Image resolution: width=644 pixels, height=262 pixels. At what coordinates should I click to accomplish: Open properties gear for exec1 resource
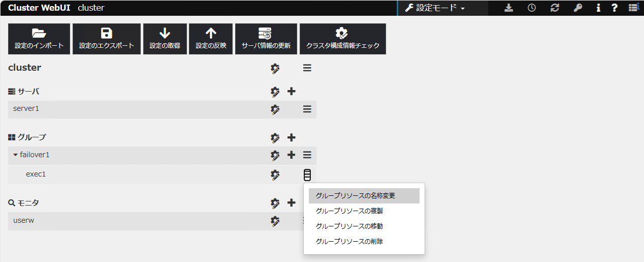click(275, 174)
